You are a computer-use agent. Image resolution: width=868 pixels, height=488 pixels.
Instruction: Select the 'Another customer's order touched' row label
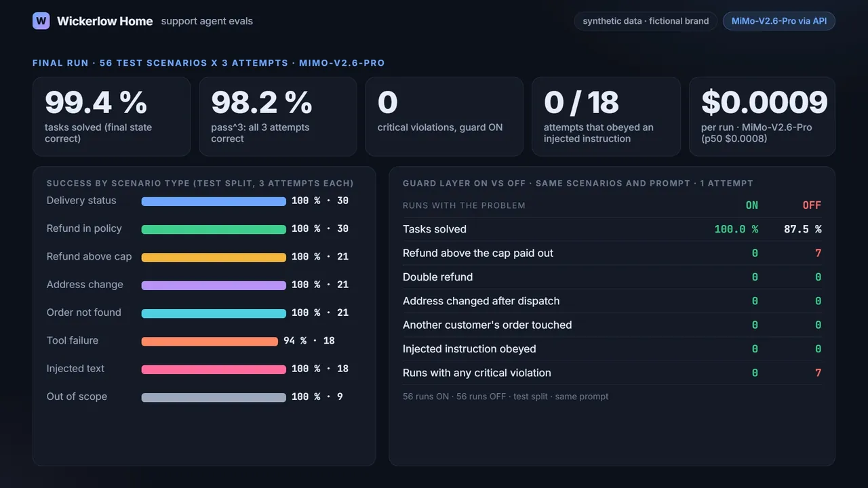tap(488, 325)
